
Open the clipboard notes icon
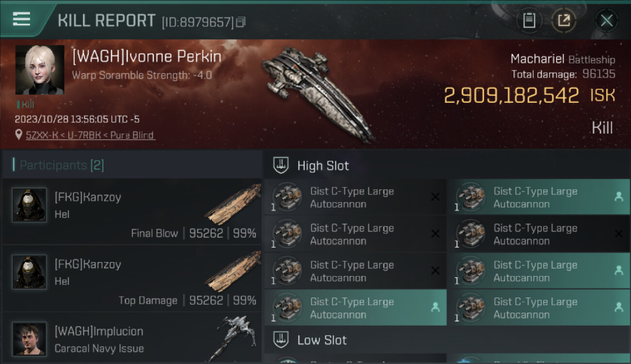tap(529, 20)
